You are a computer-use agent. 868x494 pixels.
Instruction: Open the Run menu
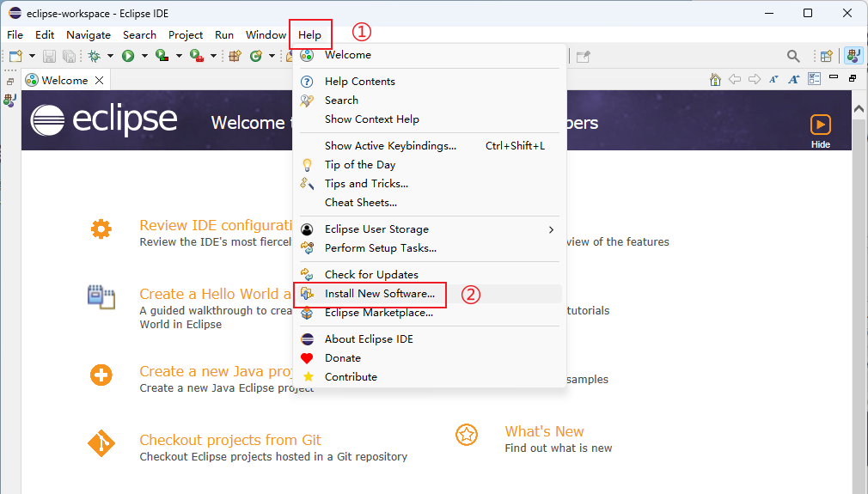pos(224,35)
